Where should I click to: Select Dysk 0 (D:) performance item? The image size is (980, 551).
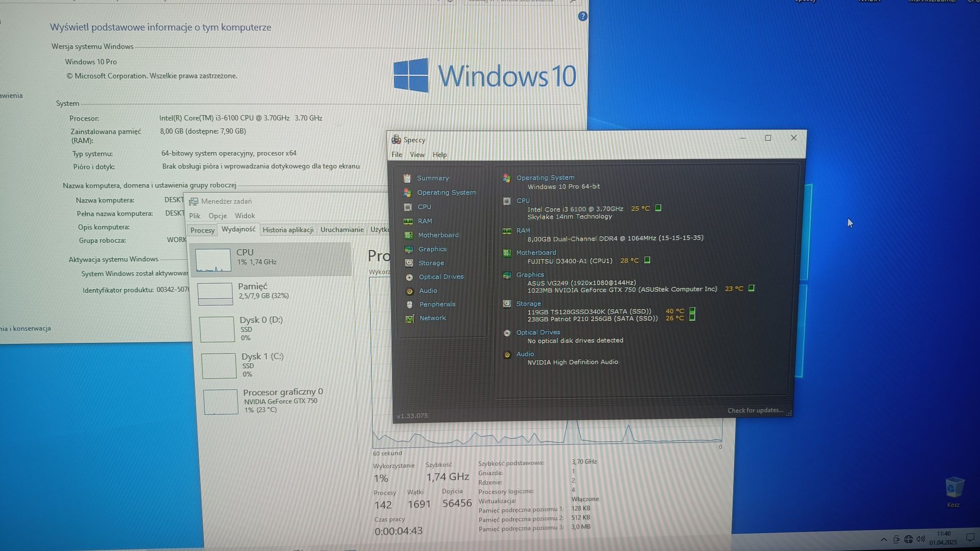tap(274, 329)
